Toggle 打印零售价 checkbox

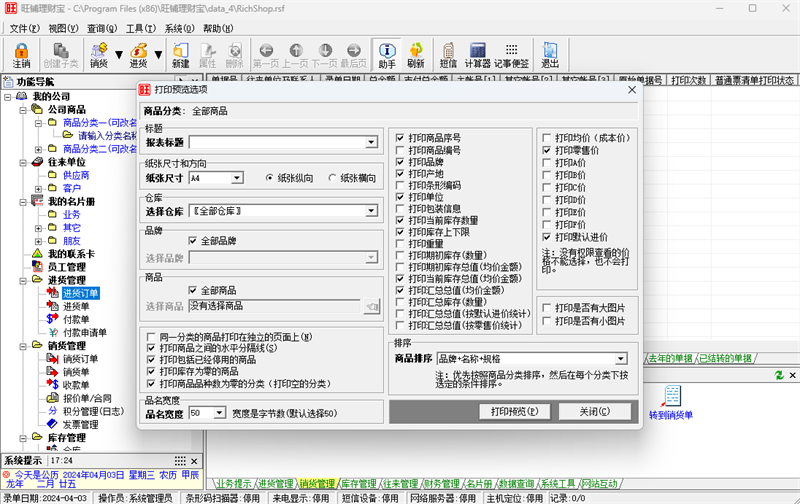(x=546, y=150)
